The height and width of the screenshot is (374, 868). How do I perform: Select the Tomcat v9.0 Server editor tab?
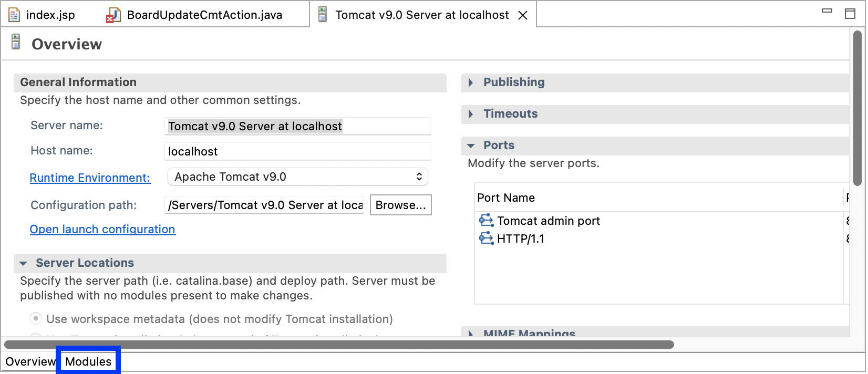(422, 15)
